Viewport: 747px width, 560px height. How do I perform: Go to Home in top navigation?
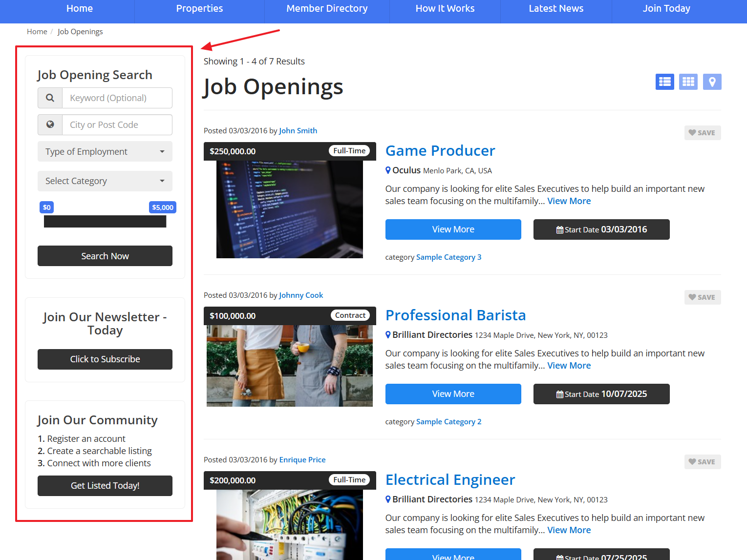(x=80, y=9)
